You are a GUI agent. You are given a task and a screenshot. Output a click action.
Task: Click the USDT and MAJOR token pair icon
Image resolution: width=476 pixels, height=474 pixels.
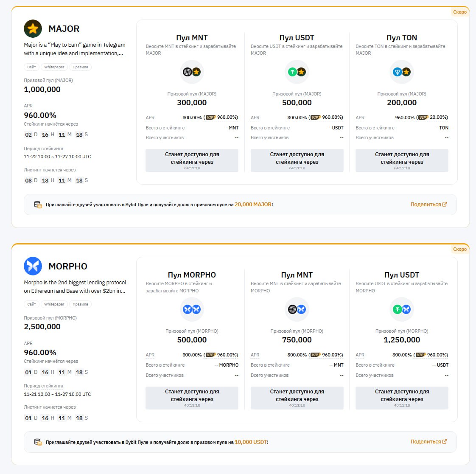coord(297,72)
